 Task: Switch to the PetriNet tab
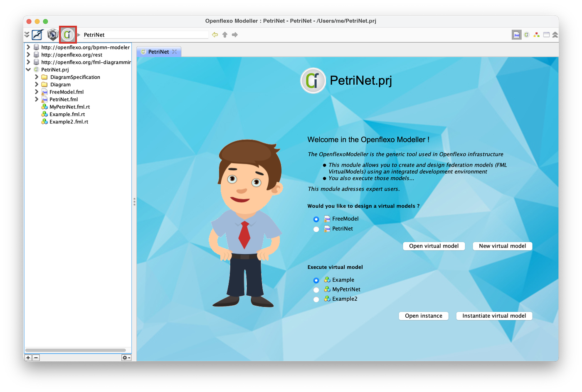pos(158,52)
